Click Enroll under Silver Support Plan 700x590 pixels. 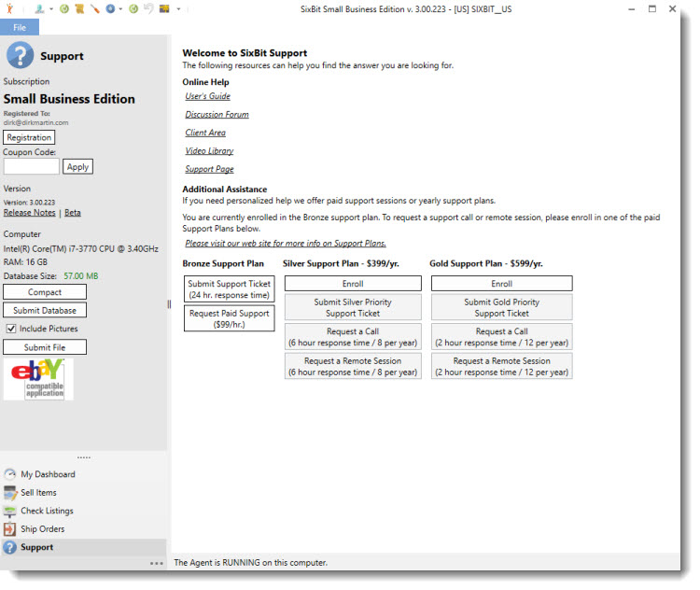tap(352, 284)
